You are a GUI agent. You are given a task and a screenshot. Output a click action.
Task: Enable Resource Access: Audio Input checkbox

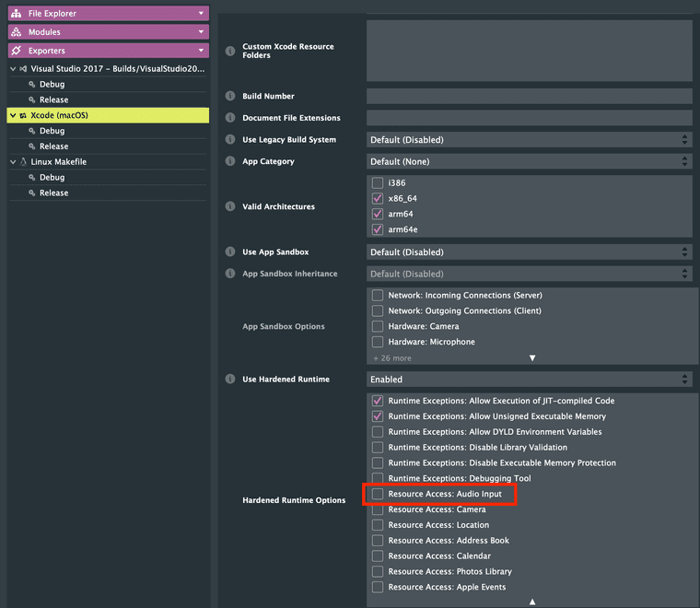pyautogui.click(x=378, y=494)
